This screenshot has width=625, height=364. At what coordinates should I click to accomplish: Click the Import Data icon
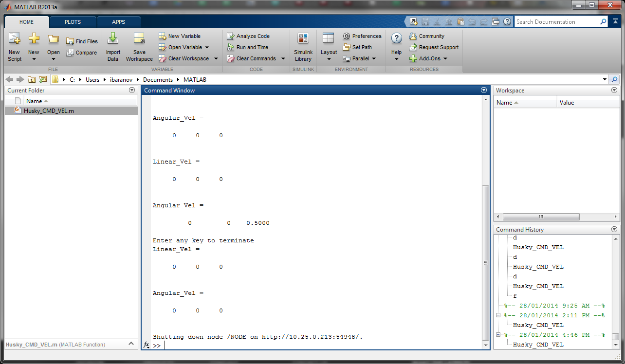113,39
